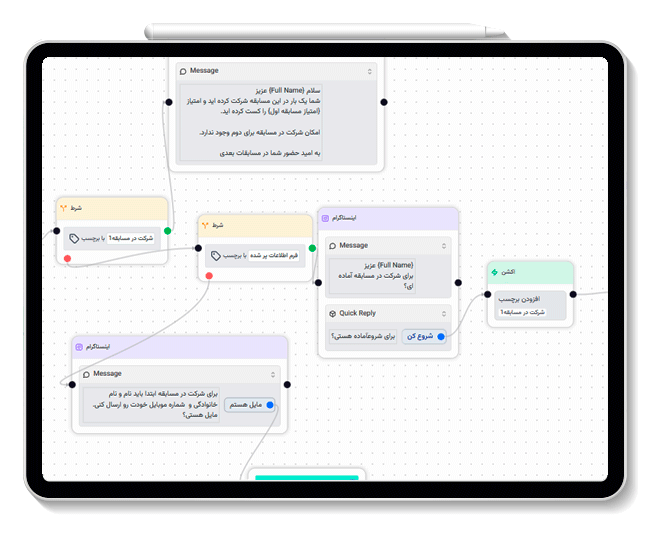Image resolution: width=650 pixels, height=535 pixels.
Task: Click the speech bubble icon in the top Message block
Action: click(x=182, y=71)
